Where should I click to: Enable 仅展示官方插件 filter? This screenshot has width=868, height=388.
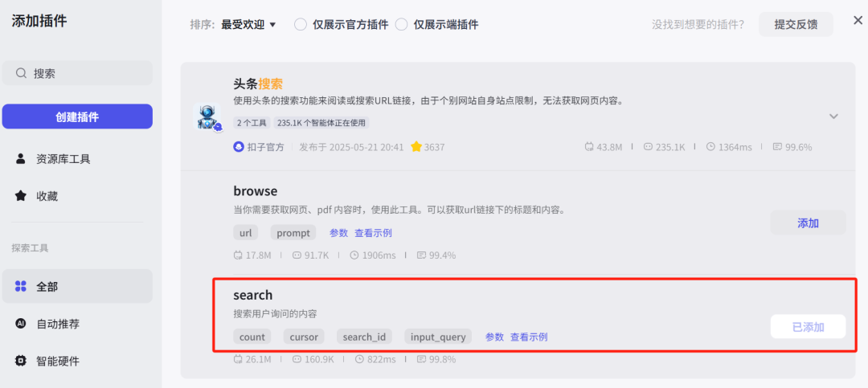301,24
